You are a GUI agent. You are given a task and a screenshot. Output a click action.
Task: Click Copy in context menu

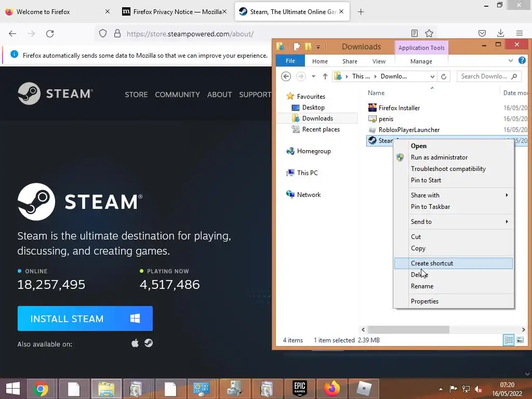453,248
